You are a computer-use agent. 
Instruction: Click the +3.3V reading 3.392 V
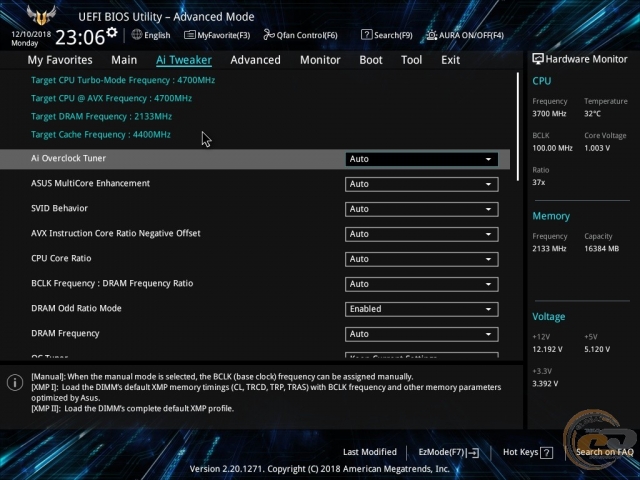coord(545,384)
